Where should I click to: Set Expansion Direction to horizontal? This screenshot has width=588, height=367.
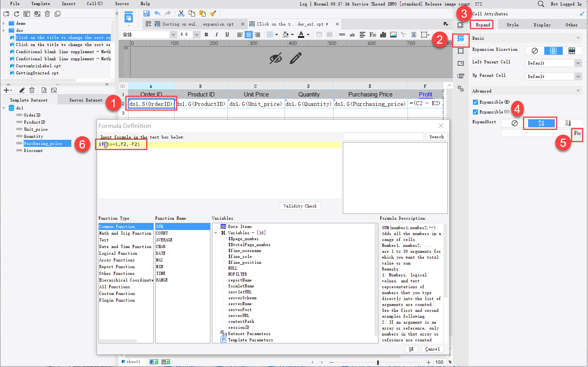[x=571, y=51]
